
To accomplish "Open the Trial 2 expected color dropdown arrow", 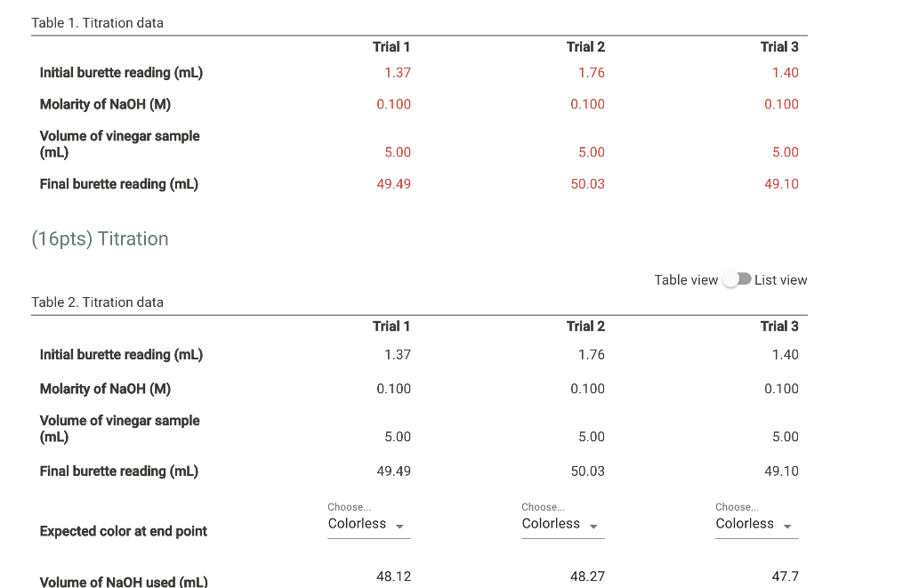I will [x=595, y=525].
